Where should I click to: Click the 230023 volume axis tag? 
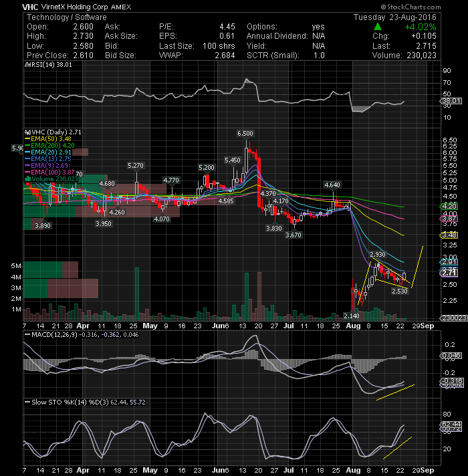pyautogui.click(x=455, y=318)
